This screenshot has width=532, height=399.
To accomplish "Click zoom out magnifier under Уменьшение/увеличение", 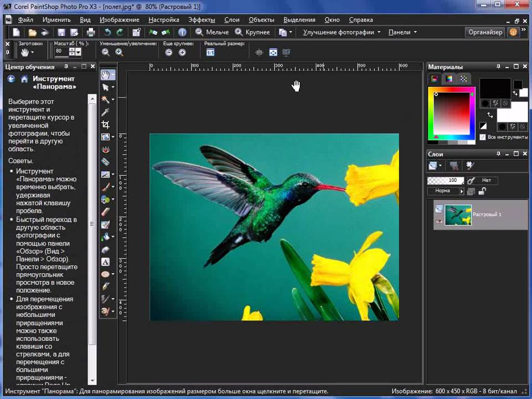I will [x=105, y=52].
